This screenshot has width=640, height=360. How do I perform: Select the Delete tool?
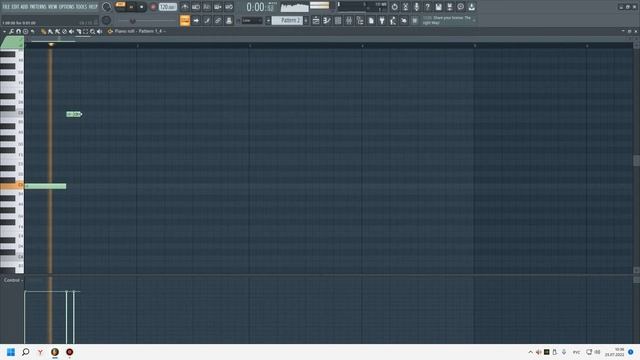point(64,31)
